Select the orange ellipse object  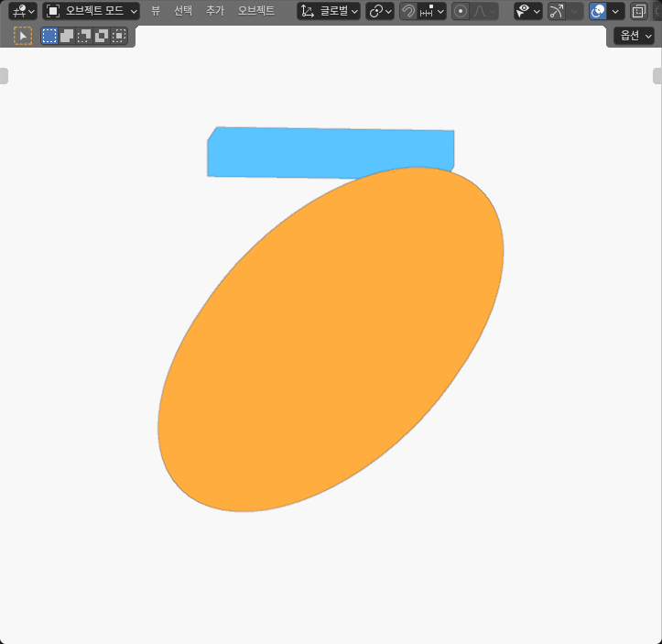coord(331,339)
